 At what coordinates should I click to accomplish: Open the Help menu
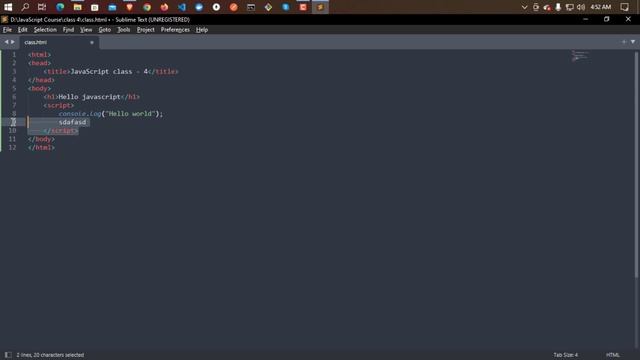[x=202, y=30]
